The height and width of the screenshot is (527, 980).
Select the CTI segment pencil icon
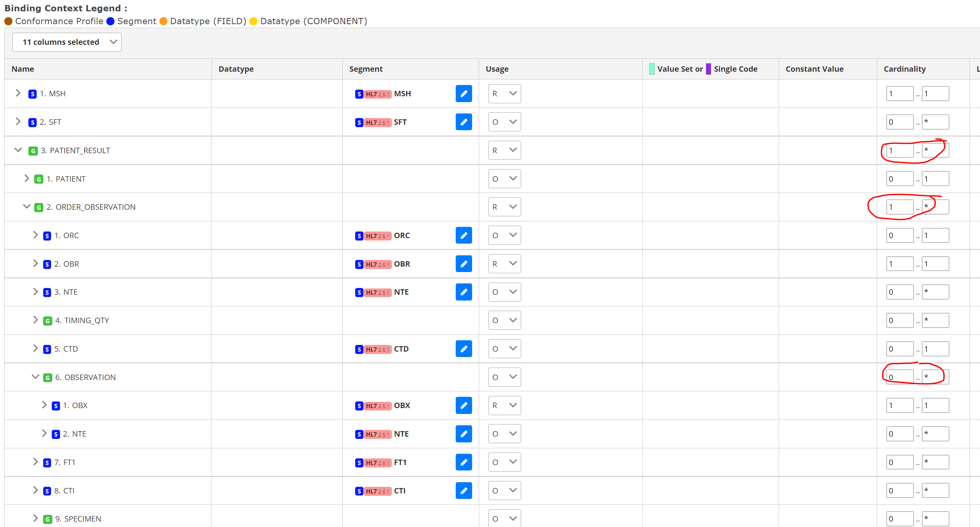(464, 490)
